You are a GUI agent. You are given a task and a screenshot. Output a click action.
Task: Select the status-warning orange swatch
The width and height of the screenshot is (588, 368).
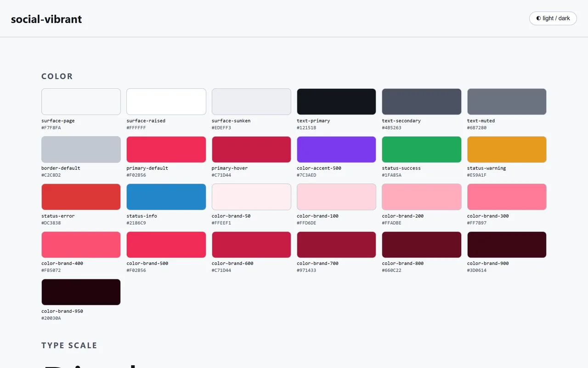pos(507,149)
